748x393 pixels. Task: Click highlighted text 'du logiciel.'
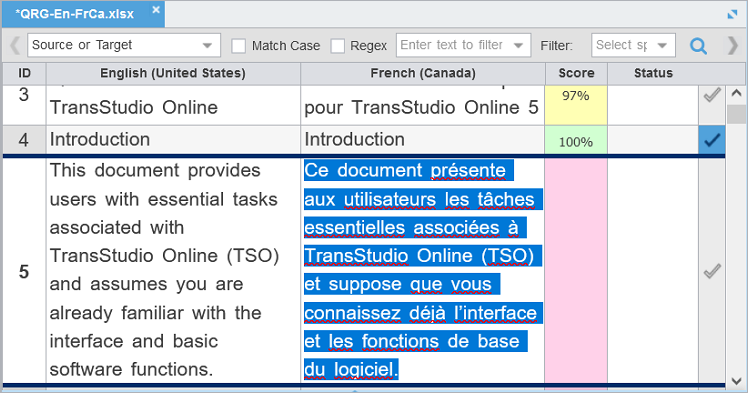pyautogui.click(x=351, y=370)
